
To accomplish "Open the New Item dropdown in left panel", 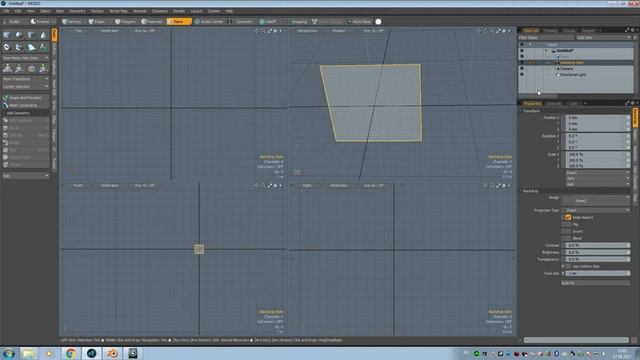I will click(26, 58).
